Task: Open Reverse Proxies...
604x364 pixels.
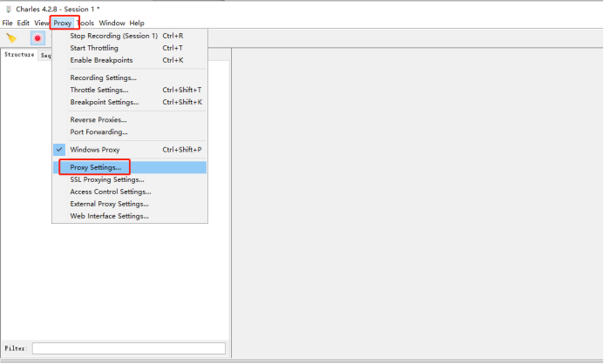Action: [x=130, y=119]
